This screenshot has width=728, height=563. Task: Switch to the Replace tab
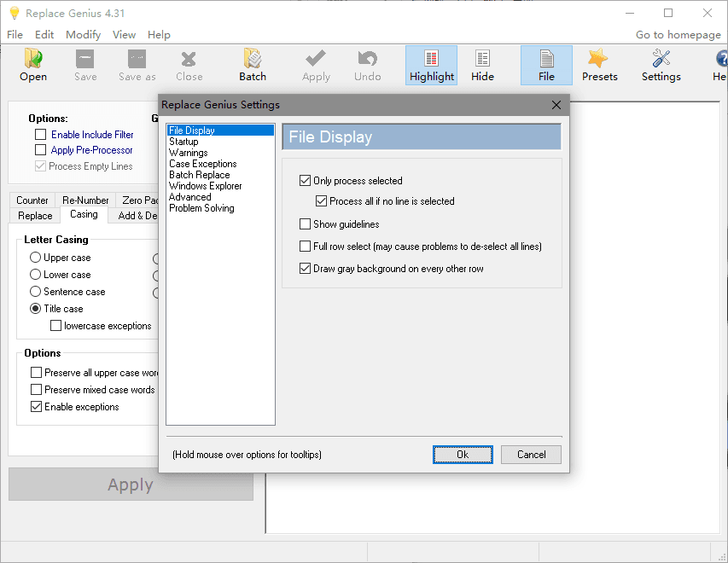pos(35,215)
